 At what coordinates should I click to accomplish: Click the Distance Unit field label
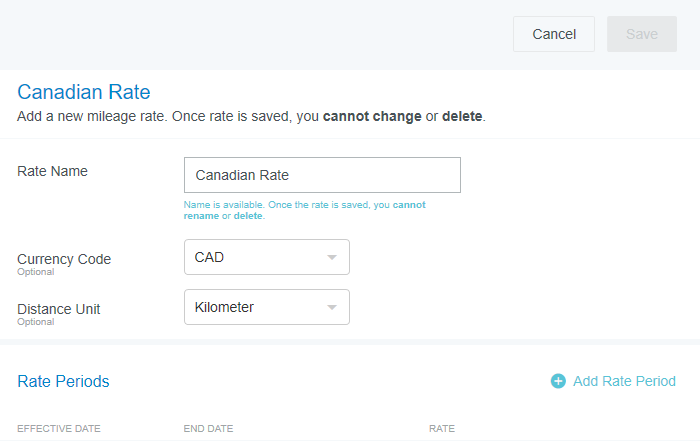(59, 309)
